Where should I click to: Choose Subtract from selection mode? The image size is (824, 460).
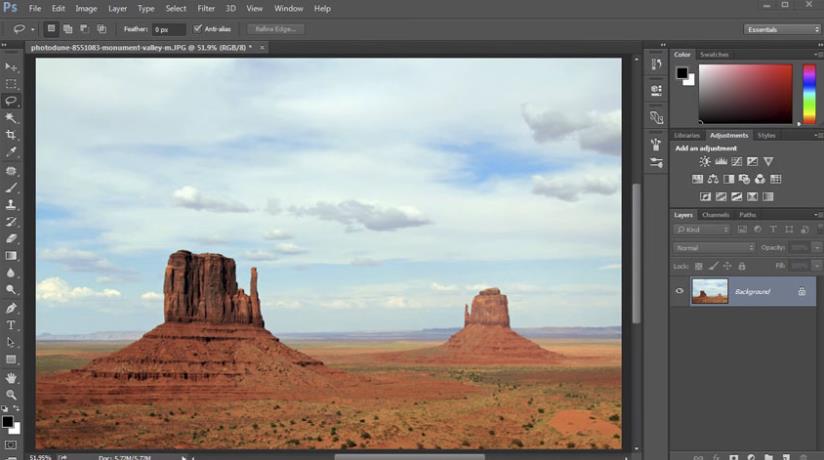tap(84, 29)
